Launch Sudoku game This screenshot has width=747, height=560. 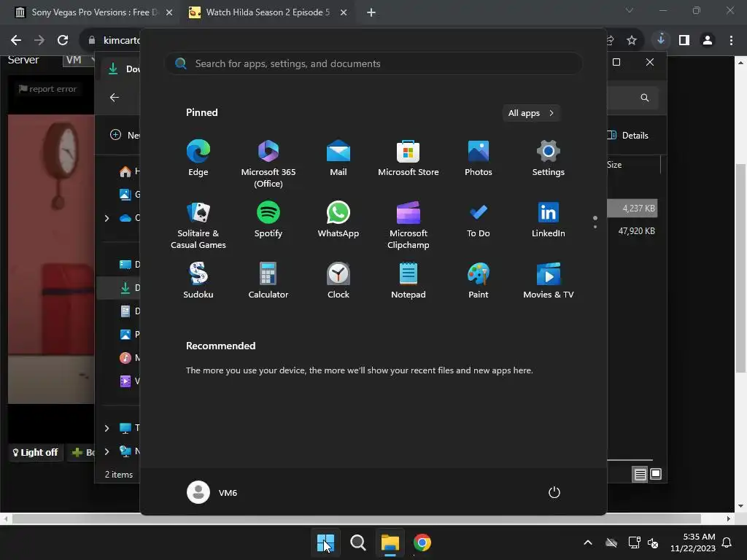198,281
